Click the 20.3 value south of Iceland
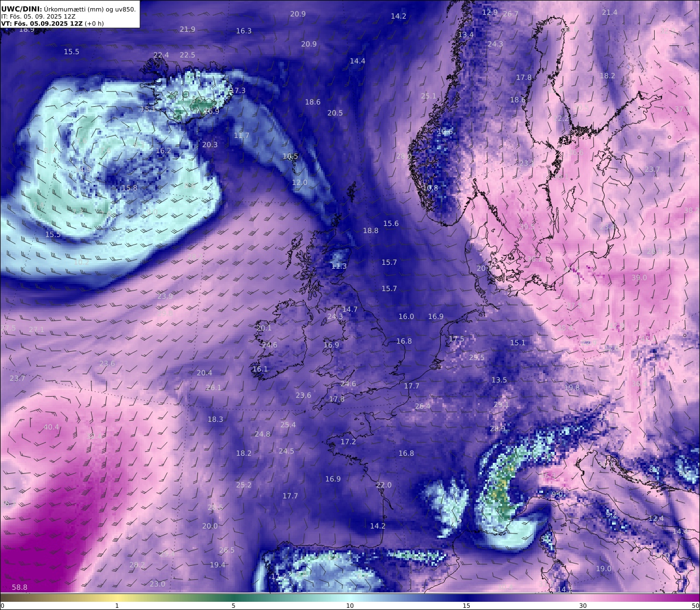700x610 pixels. click(x=210, y=144)
